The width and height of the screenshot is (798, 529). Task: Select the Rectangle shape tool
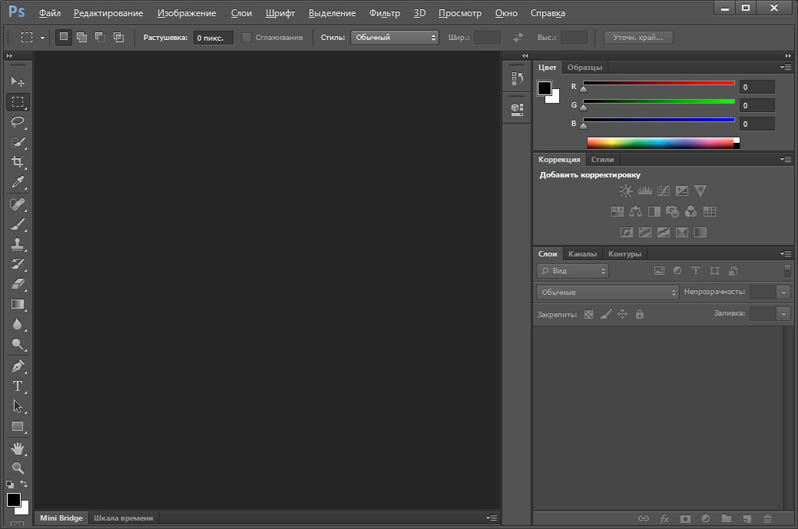tap(17, 427)
